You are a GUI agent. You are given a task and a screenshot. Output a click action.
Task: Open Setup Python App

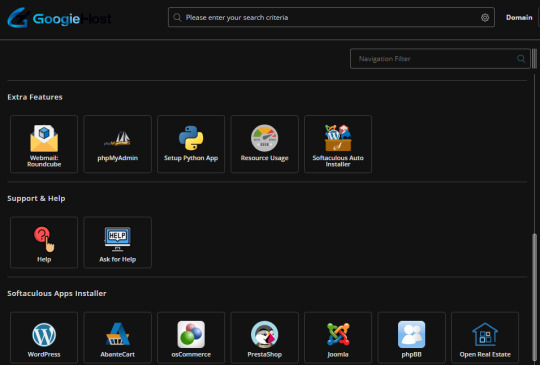click(191, 144)
